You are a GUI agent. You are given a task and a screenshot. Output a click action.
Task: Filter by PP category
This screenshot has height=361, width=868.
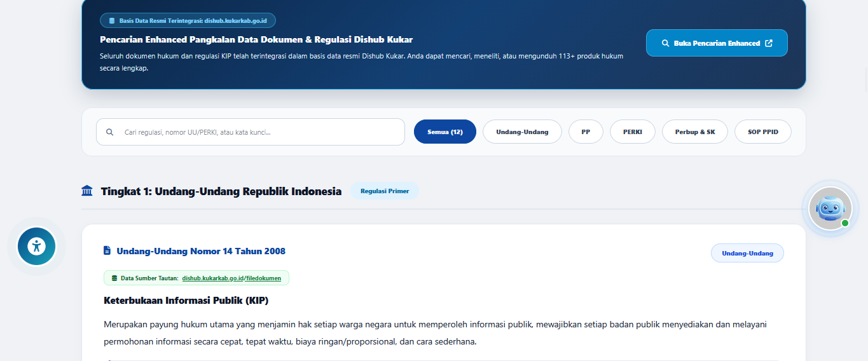point(586,132)
